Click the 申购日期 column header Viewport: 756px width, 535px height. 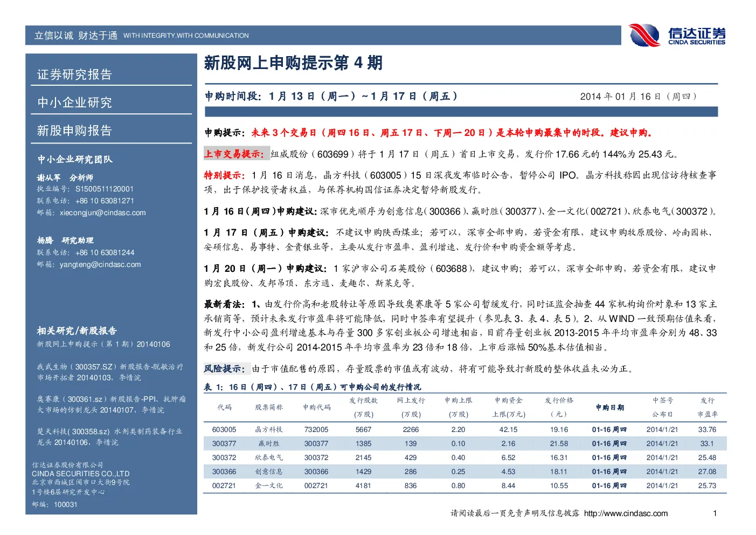coord(609,407)
